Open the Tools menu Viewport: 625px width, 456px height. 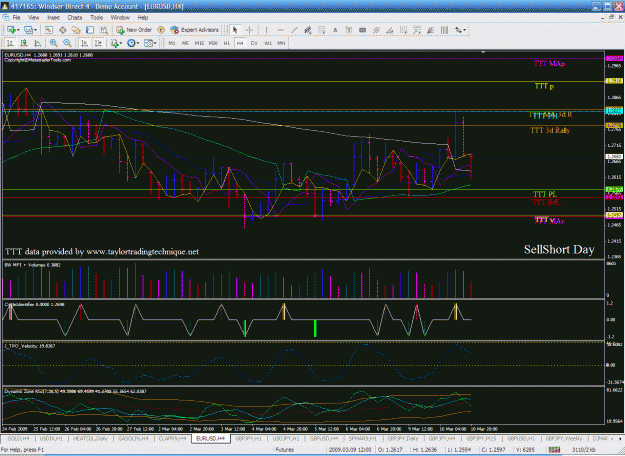(96, 18)
